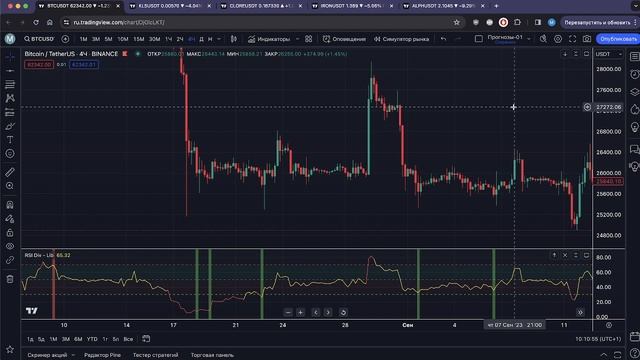The width and height of the screenshot is (640, 360).
Task: Toggle hide all drawings eye icon
Action: 10,246
